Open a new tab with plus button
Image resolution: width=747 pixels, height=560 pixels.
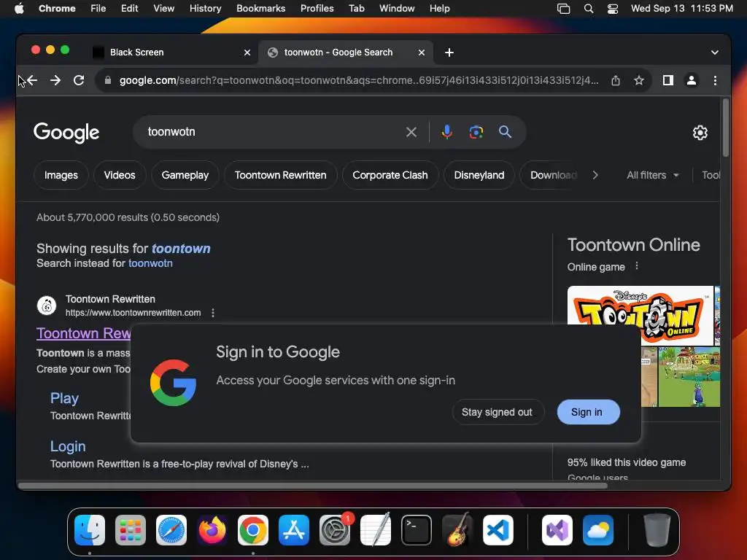449,52
